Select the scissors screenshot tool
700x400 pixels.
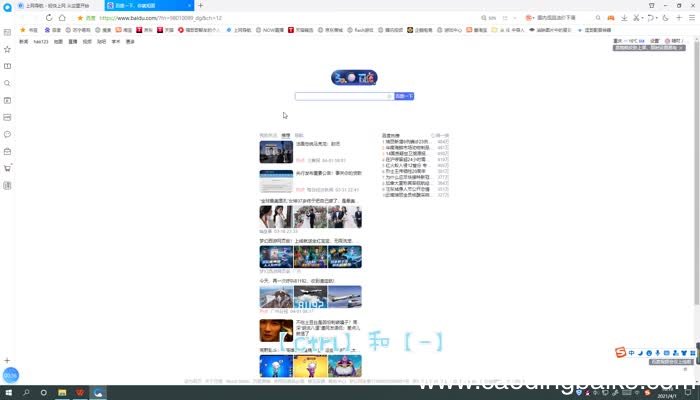pos(637,18)
